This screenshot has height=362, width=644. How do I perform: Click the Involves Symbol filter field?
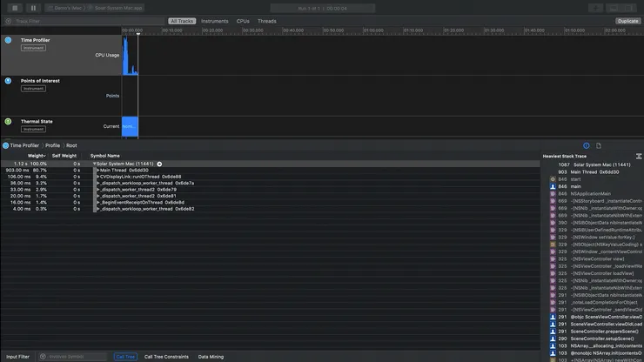(x=73, y=357)
